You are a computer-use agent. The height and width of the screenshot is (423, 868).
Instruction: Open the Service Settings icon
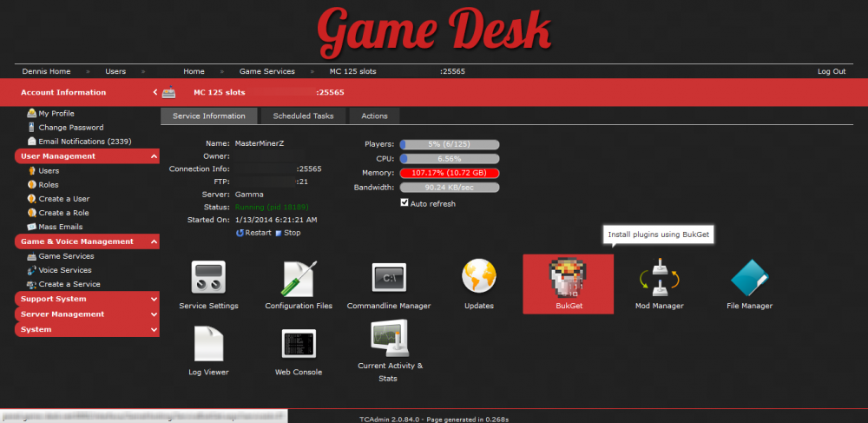tap(207, 280)
